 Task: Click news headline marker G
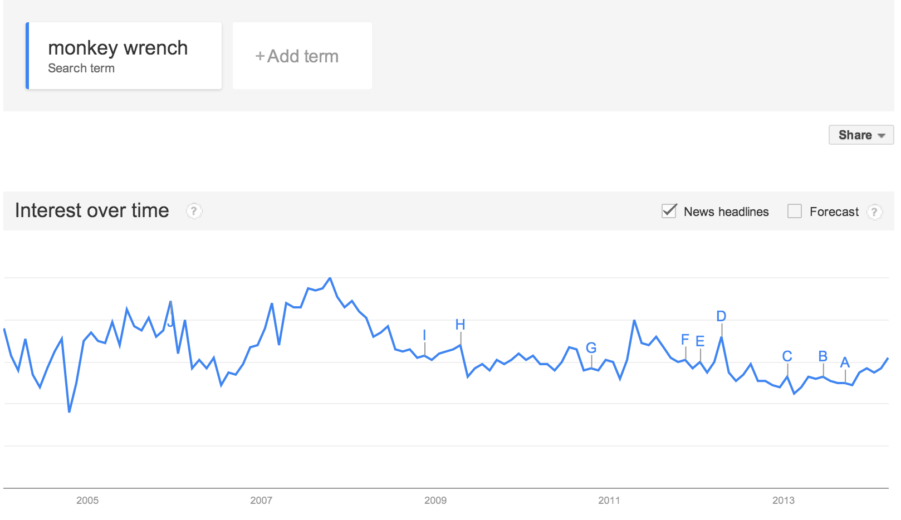pos(591,348)
